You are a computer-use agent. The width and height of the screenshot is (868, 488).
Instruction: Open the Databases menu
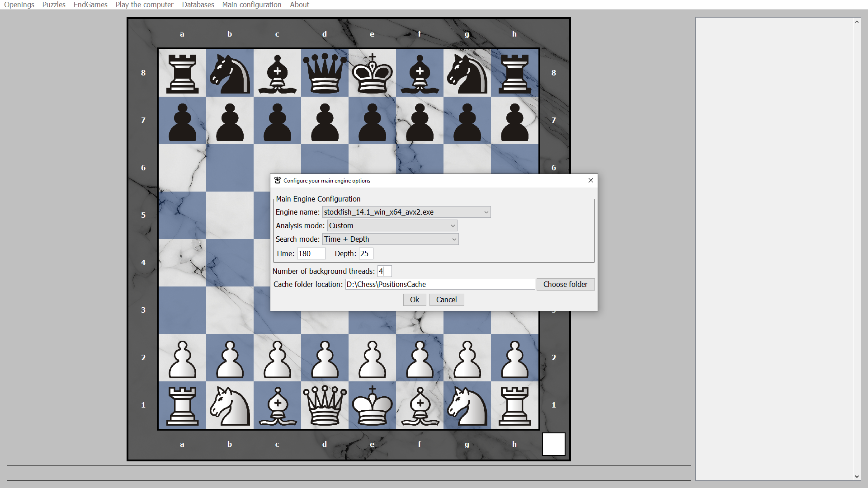point(198,5)
